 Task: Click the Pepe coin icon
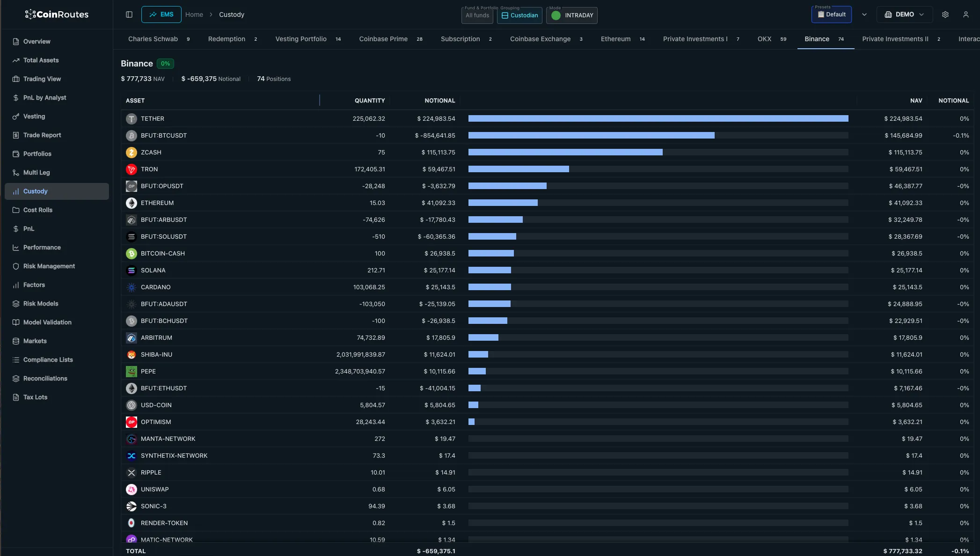(132, 372)
